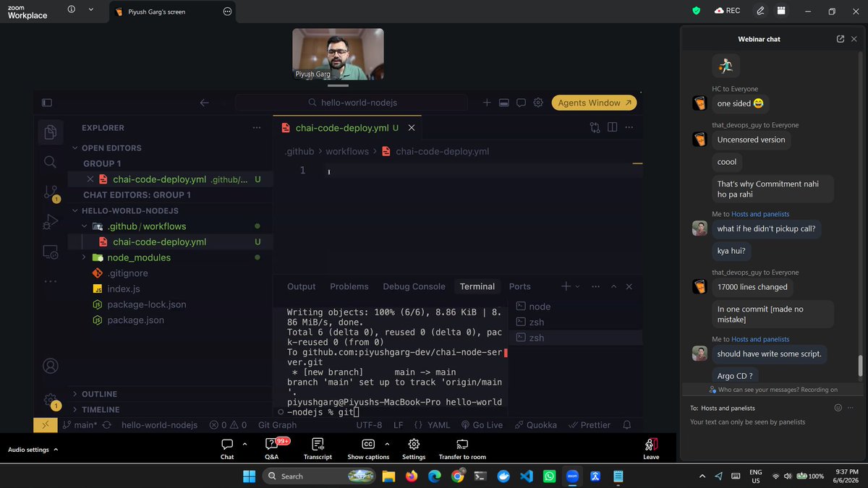Open index.js in the explorer
This screenshot has height=488, width=868.
124,288
